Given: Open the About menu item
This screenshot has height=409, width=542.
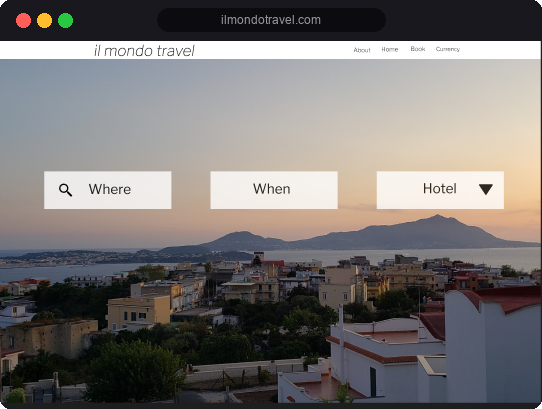Looking at the screenshot, I should [362, 50].
